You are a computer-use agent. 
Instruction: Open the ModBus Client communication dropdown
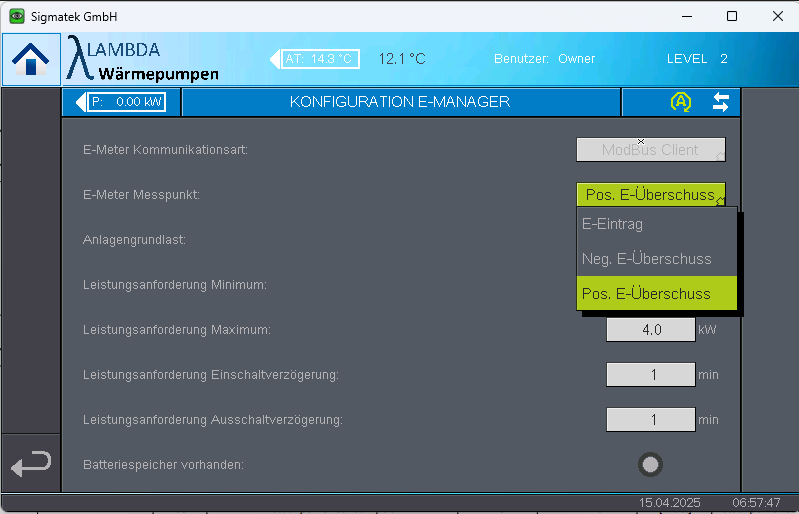coord(651,150)
